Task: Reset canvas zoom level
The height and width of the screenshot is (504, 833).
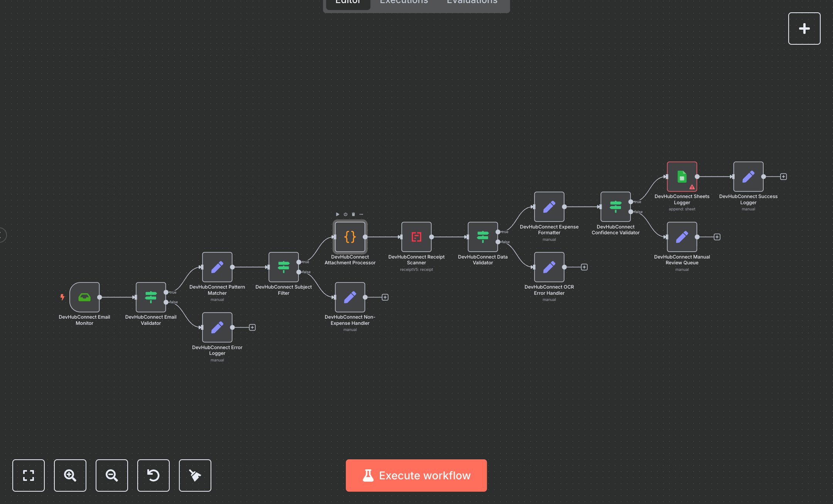Action: click(153, 475)
